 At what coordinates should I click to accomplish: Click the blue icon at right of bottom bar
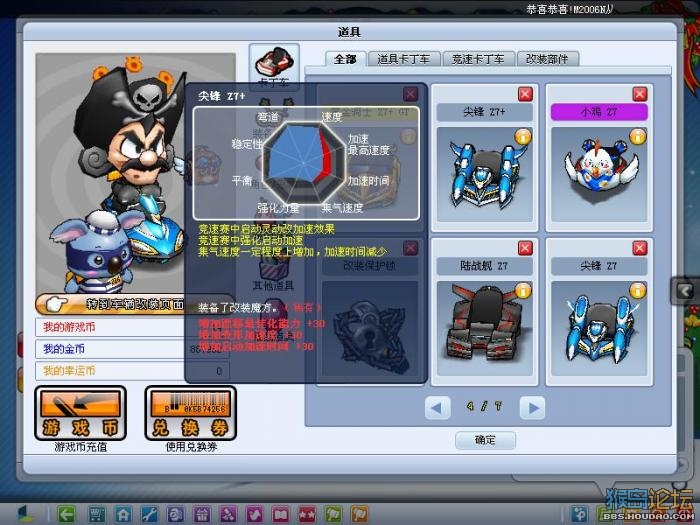pos(580,515)
